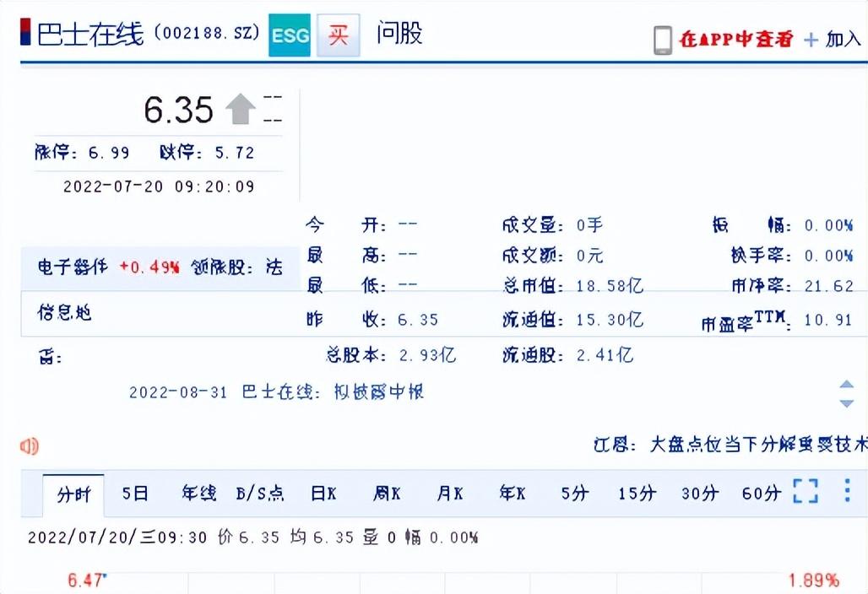Switch to the 周K chart tab
This screenshot has height=594, width=868.
387,493
